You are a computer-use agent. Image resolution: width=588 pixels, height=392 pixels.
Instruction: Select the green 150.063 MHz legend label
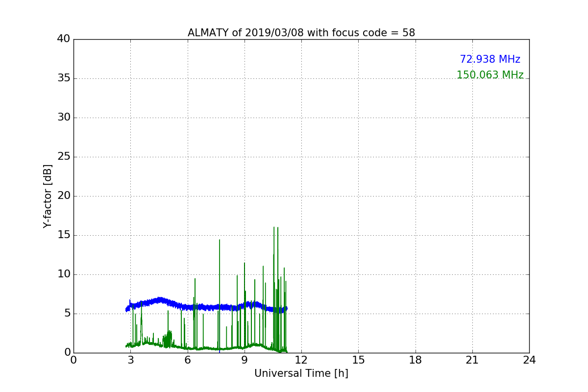pyautogui.click(x=490, y=75)
